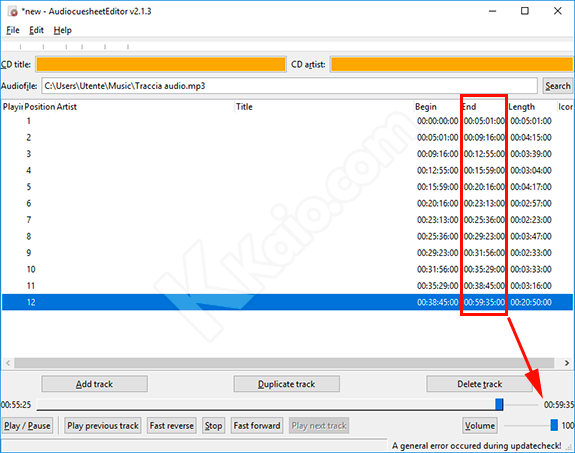Click Begin value 00:25:36:00
Image resolution: width=575 pixels, height=453 pixels.
pos(437,236)
